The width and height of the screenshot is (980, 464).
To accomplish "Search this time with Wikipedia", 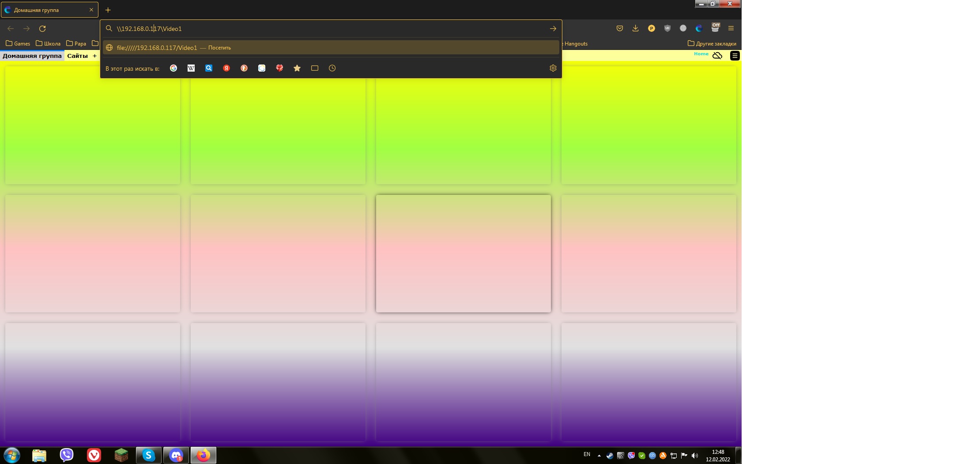I will click(191, 68).
